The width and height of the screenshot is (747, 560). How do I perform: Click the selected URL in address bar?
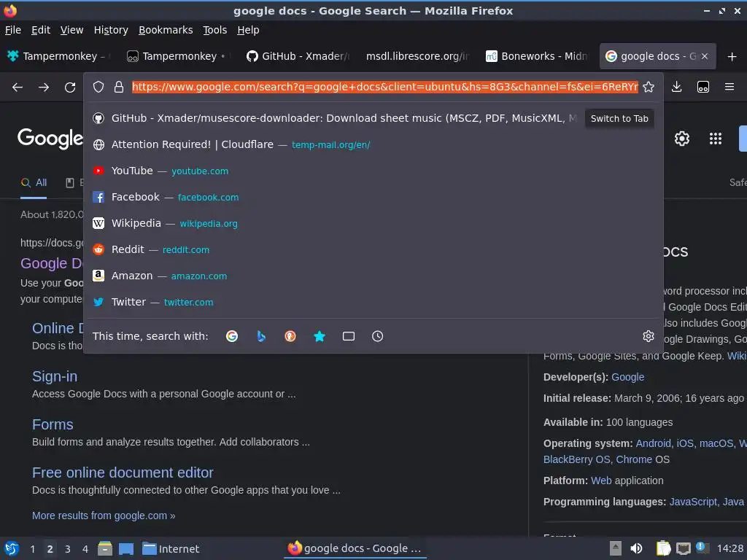385,87
